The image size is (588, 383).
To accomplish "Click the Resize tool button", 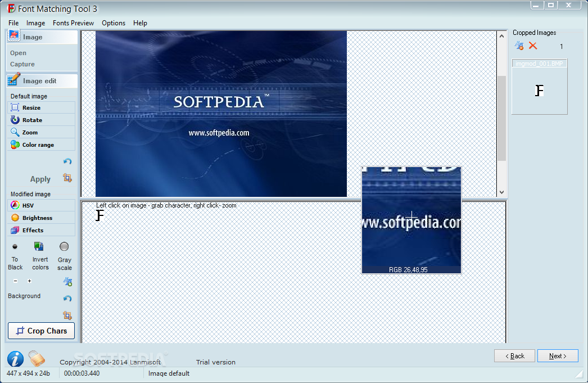I will point(41,107).
